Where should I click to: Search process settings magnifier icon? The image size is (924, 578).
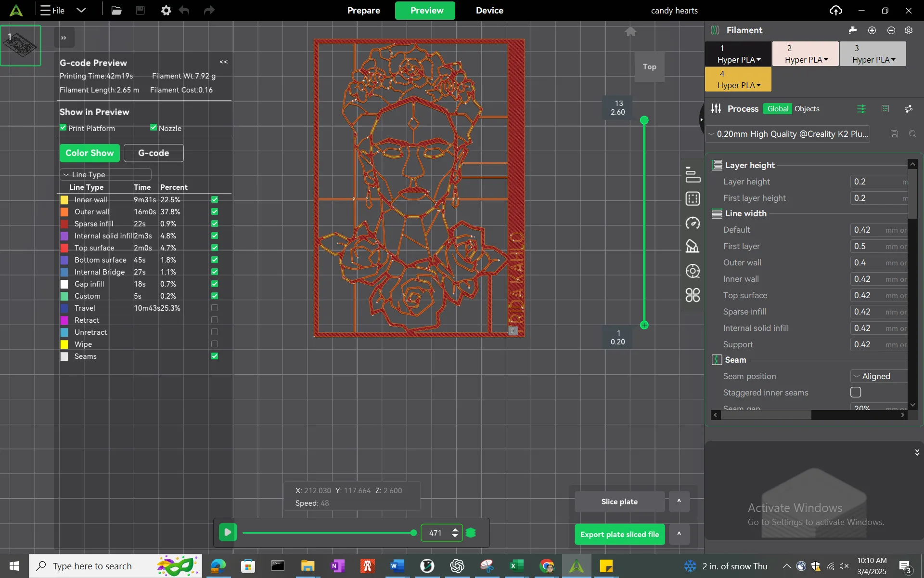[x=912, y=134]
